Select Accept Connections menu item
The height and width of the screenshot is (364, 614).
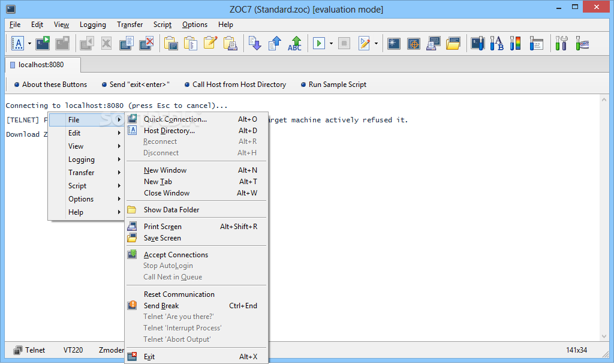click(x=197, y=255)
